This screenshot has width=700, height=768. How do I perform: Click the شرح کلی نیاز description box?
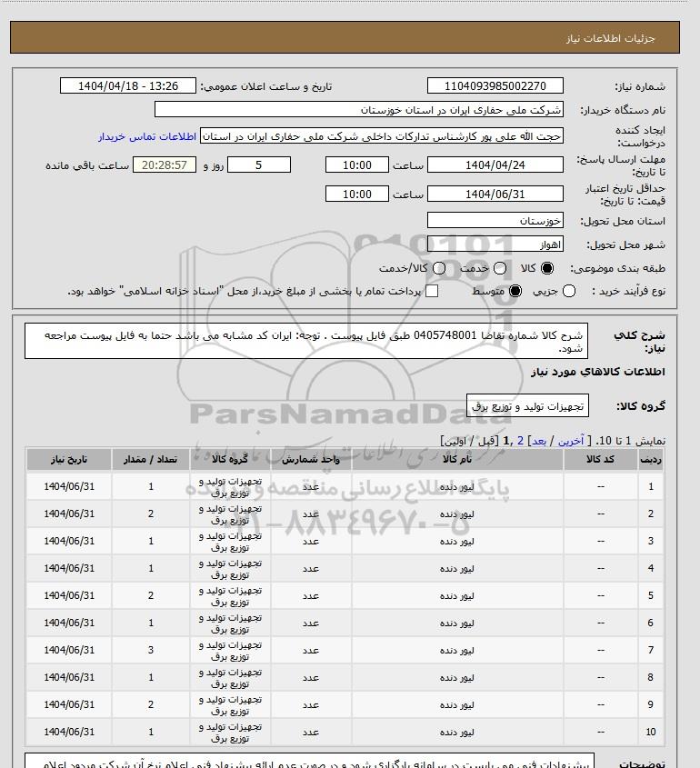pos(306,341)
